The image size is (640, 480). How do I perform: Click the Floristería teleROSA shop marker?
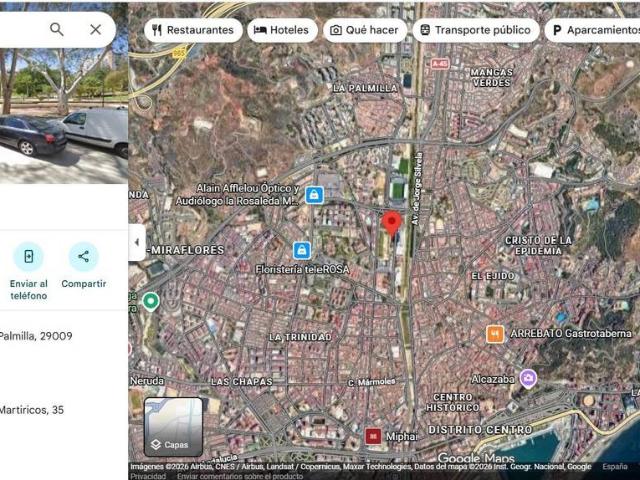pos(302,251)
